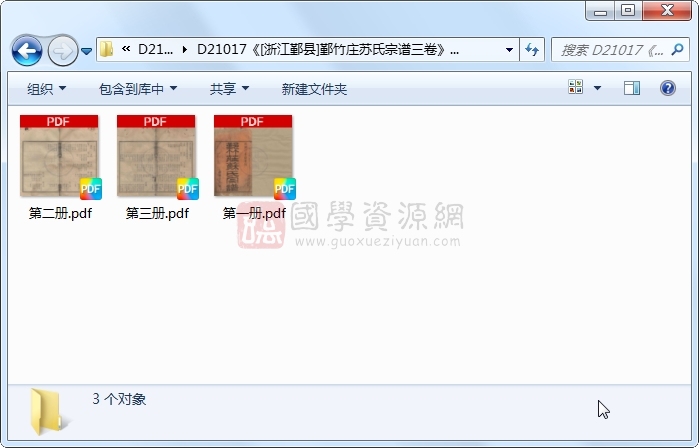Select the 第三册.pdf thumbnail
This screenshot has width=699, height=448.
coord(156,156)
